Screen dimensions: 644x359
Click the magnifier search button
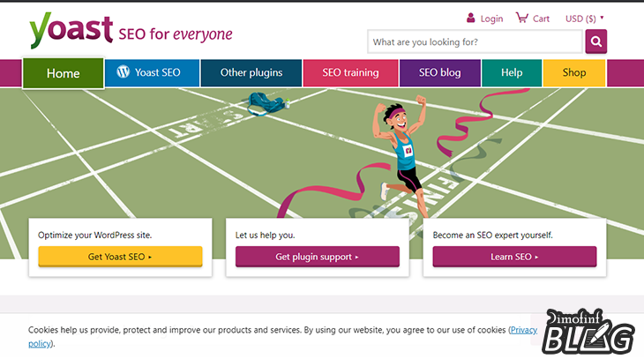coord(596,41)
